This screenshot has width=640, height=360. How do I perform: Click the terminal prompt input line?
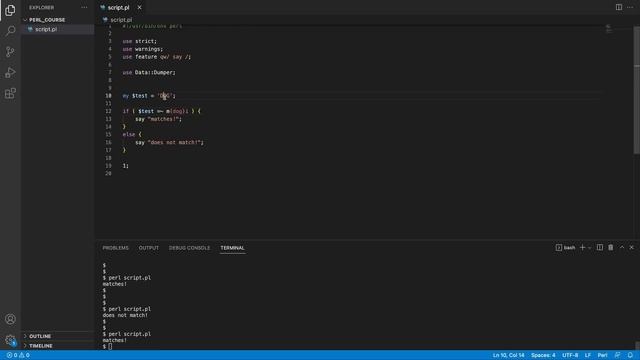coord(110,347)
